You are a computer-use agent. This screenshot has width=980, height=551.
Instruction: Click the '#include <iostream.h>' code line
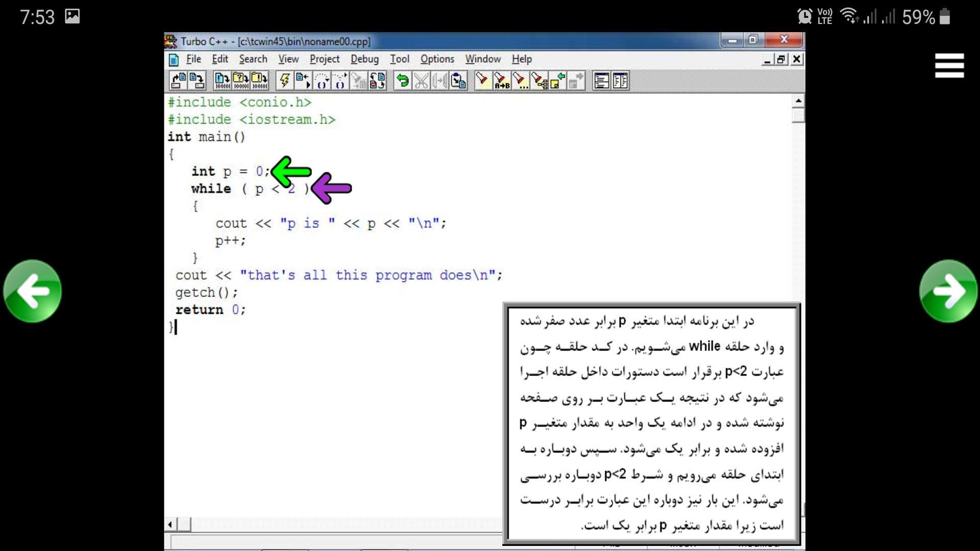[x=252, y=119]
